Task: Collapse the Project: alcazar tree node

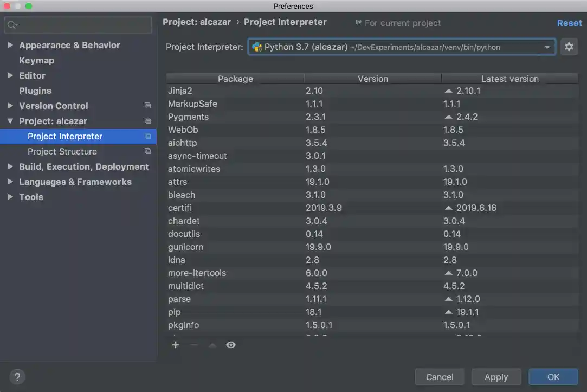Action: 10,121
